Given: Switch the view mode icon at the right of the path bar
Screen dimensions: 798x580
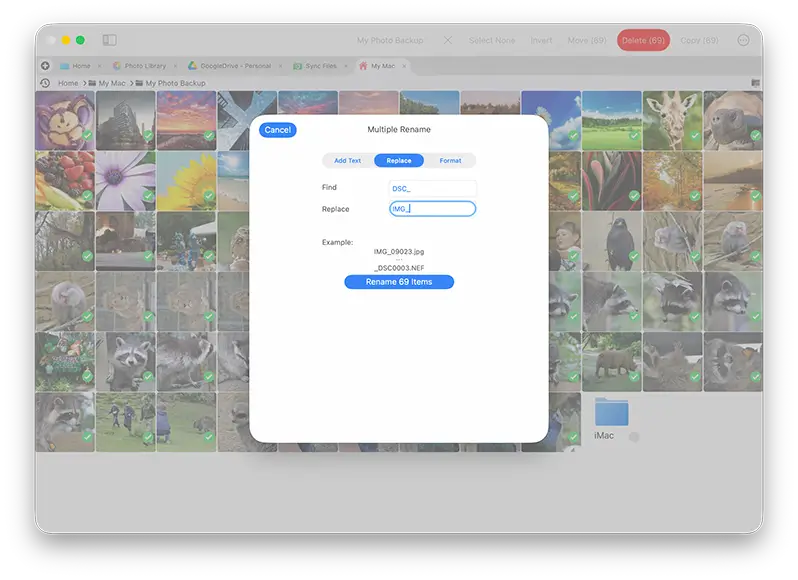Looking at the screenshot, I should pos(755,83).
